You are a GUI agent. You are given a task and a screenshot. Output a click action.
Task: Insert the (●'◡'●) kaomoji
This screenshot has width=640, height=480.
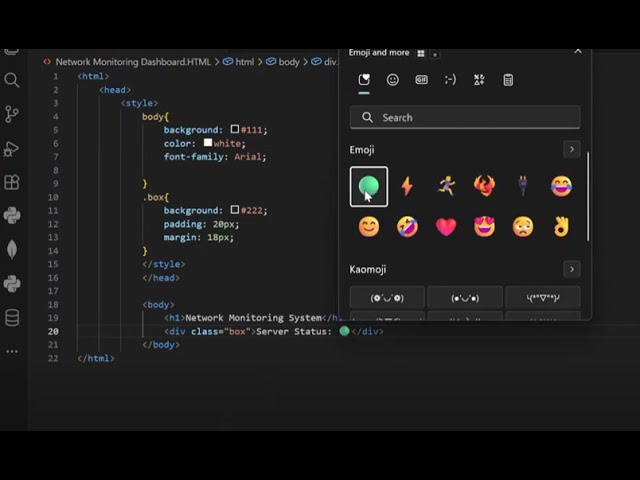pos(465,298)
